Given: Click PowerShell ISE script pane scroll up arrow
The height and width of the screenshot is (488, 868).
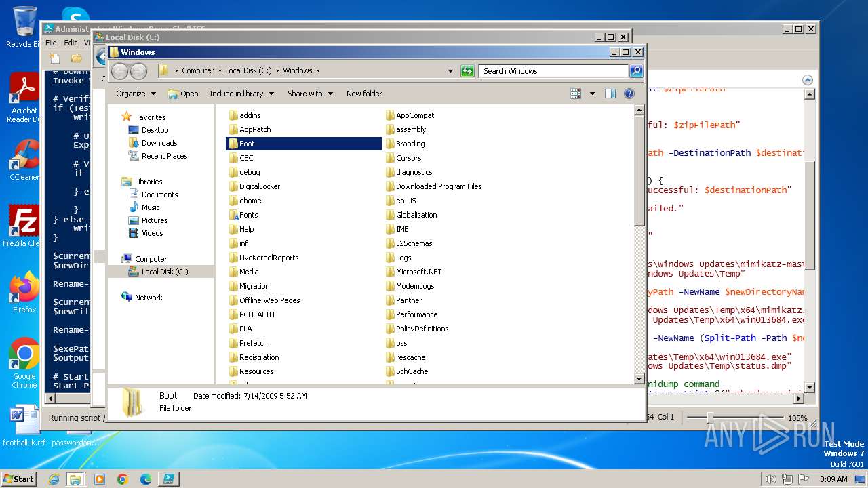Looking at the screenshot, I should [x=809, y=94].
